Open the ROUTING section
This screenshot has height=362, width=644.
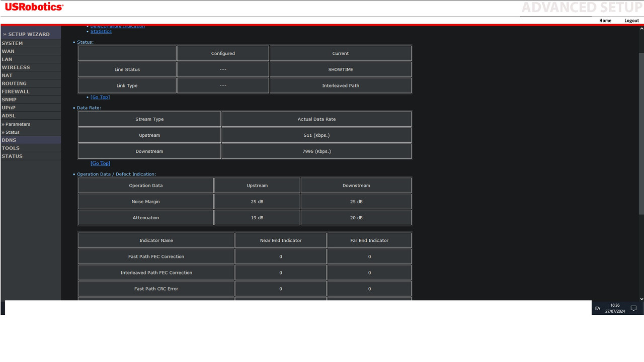[x=14, y=83]
